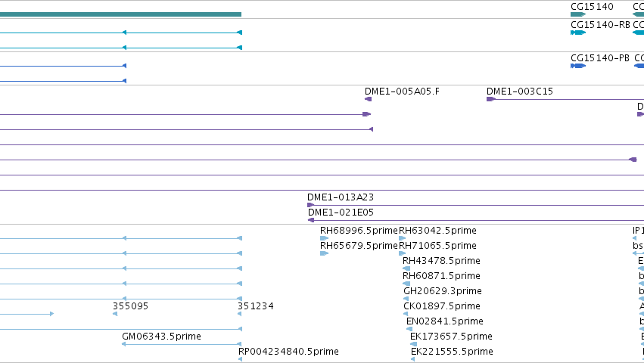644x363 pixels.
Task: Select the CG15140-PB protein glyph
Action: (578, 66)
